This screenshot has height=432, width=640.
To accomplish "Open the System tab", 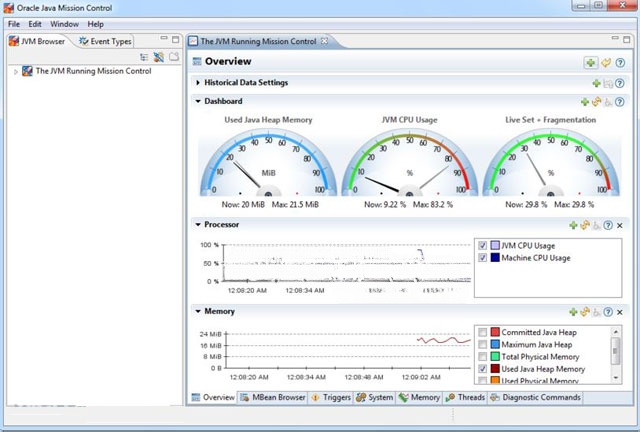I will (375, 397).
